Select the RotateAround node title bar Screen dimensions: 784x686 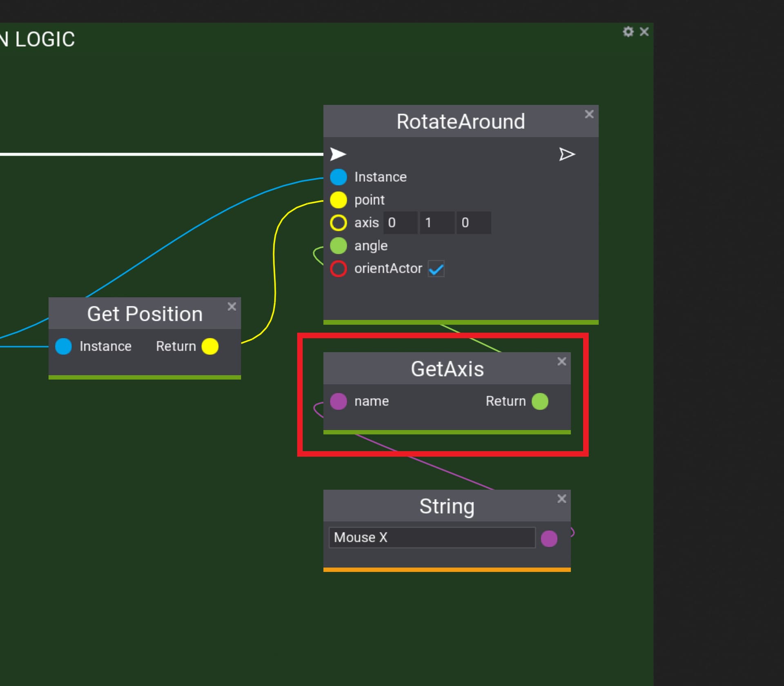[x=460, y=122]
